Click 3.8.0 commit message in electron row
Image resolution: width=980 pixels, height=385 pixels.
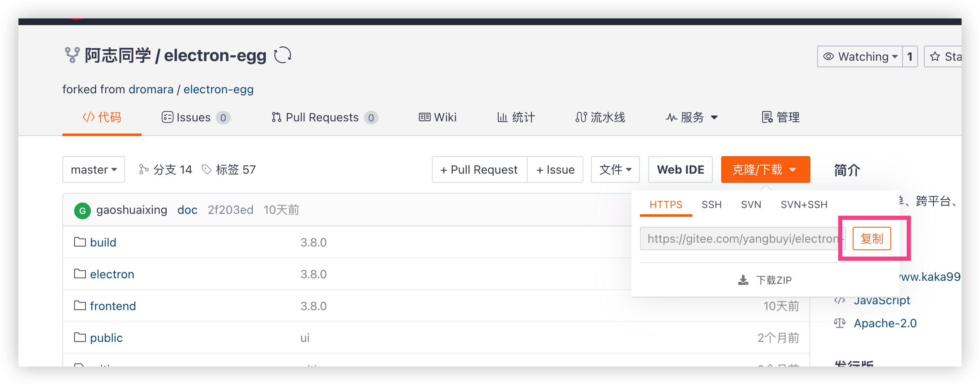coord(314,274)
